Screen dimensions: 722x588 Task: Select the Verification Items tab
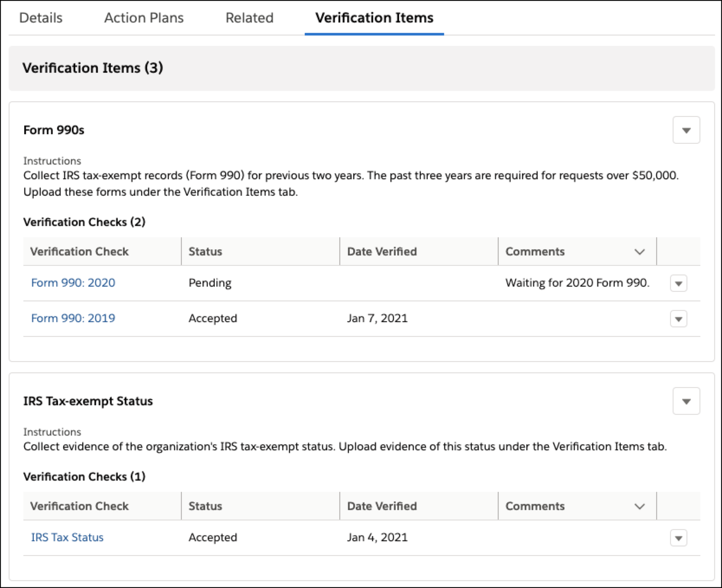tap(374, 18)
